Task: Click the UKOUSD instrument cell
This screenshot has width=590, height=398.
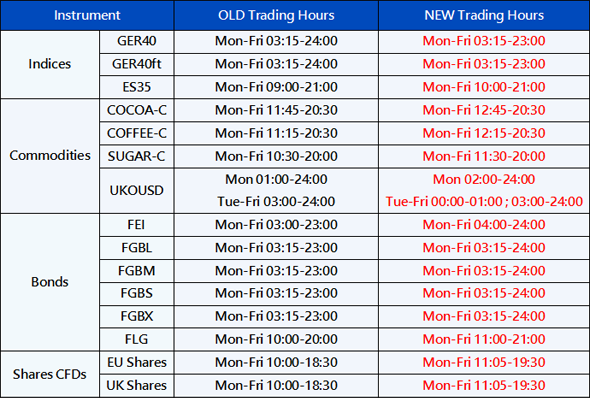Action: click(x=137, y=191)
